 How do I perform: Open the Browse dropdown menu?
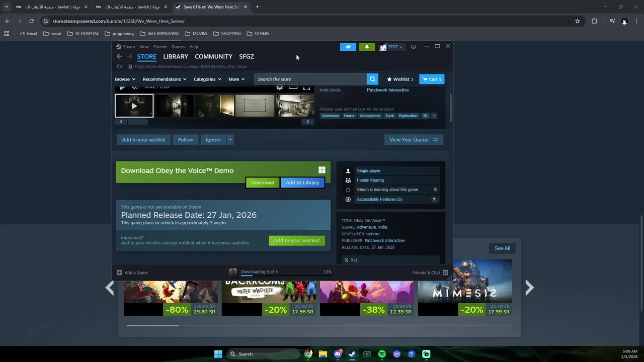point(125,79)
